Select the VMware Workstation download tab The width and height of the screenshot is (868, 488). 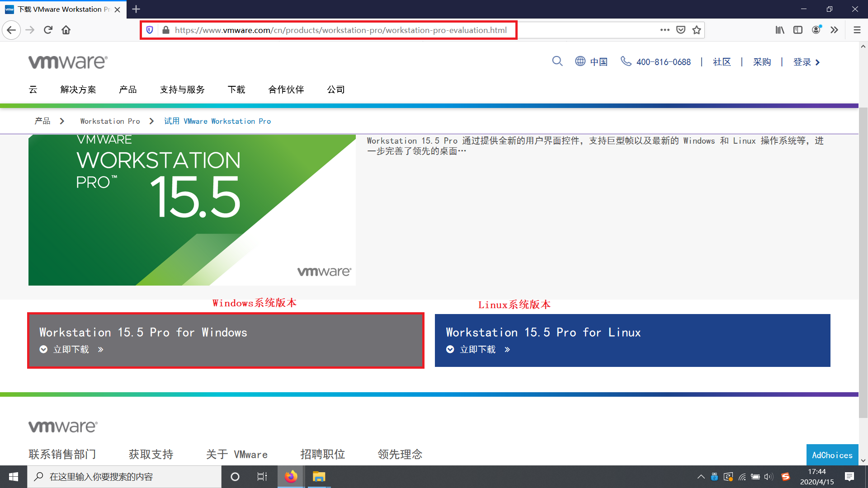click(63, 9)
